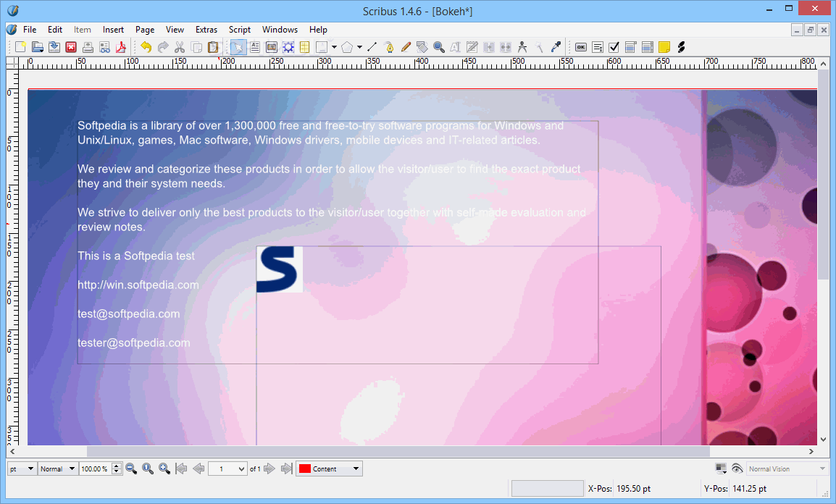Insert a PDF list box
This screenshot has width=836, height=504.
click(x=648, y=47)
